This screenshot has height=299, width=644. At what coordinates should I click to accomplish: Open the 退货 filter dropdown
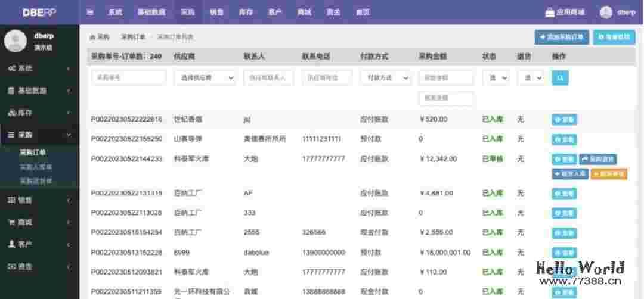pos(530,77)
